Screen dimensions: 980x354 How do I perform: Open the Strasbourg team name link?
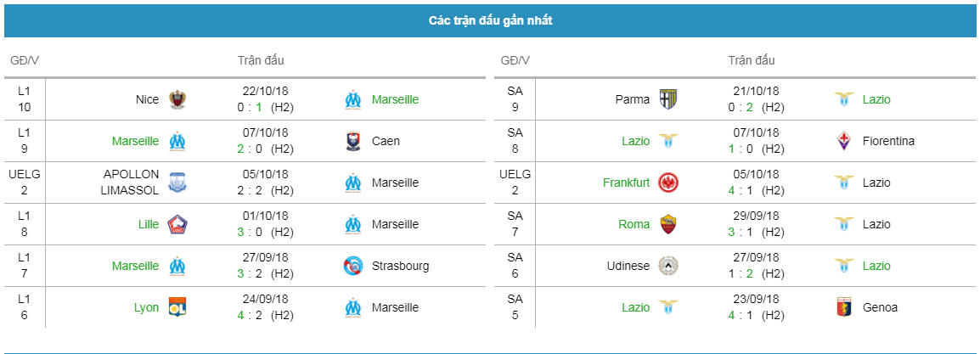point(401,266)
